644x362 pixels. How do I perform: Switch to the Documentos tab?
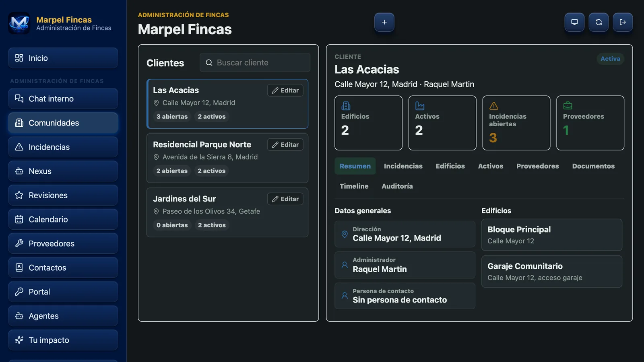[x=593, y=166]
